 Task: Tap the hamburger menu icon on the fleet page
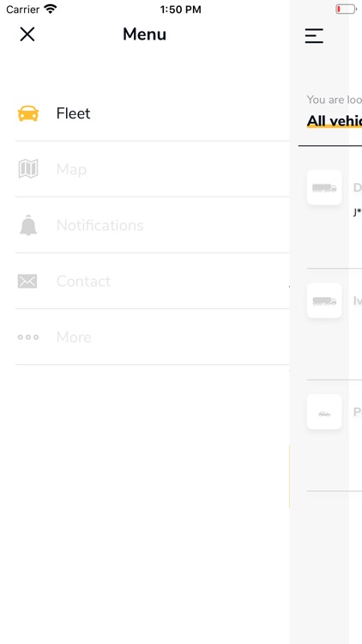coord(314,36)
